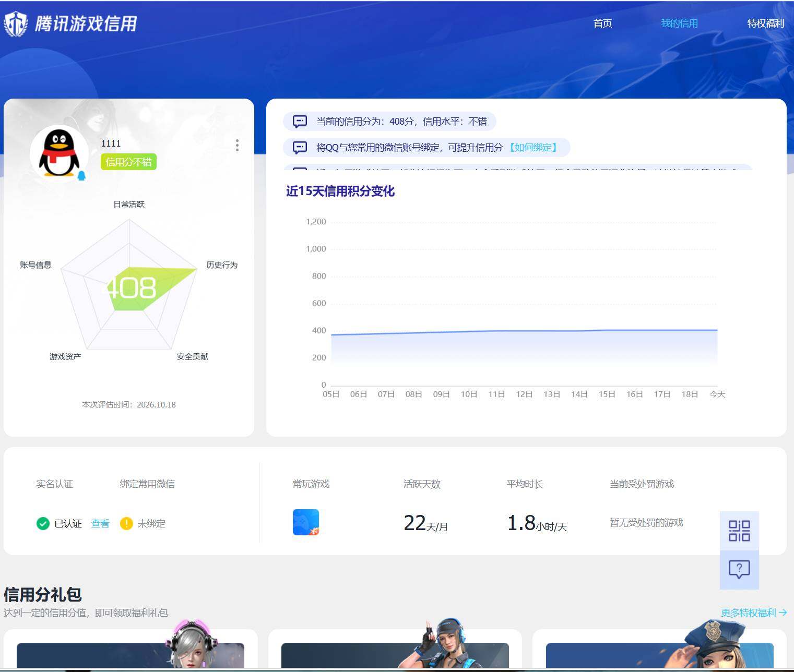This screenshot has width=794, height=672.
Task: Click the yellow warning icon for 未绑定
Action: [126, 523]
